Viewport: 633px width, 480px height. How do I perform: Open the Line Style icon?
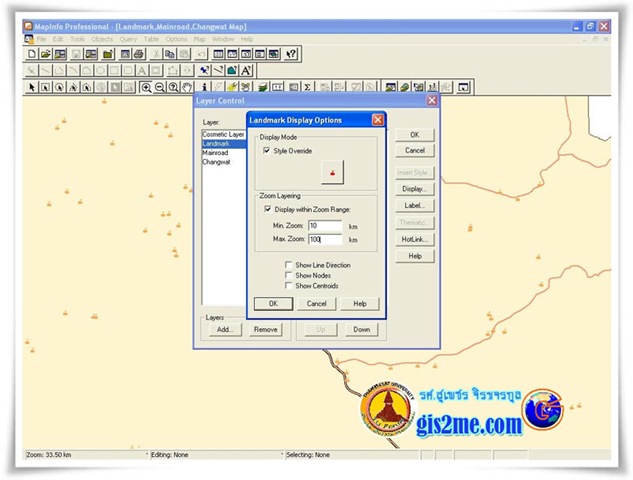218,71
